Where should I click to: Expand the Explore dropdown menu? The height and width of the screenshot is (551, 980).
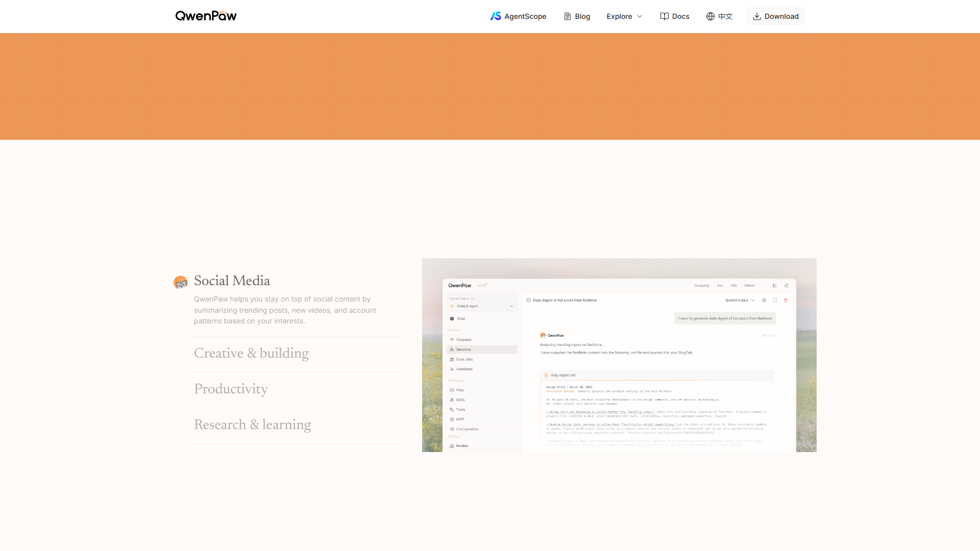(624, 16)
